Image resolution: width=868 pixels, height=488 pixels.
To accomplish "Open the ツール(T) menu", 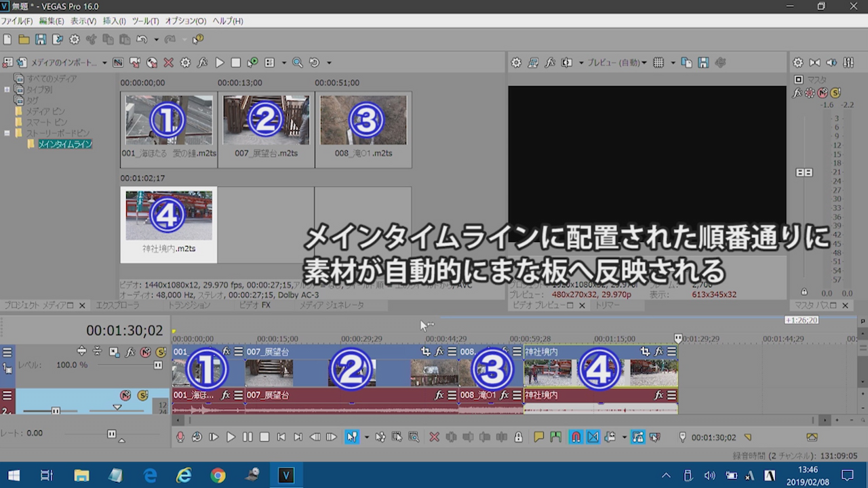I will pyautogui.click(x=145, y=21).
